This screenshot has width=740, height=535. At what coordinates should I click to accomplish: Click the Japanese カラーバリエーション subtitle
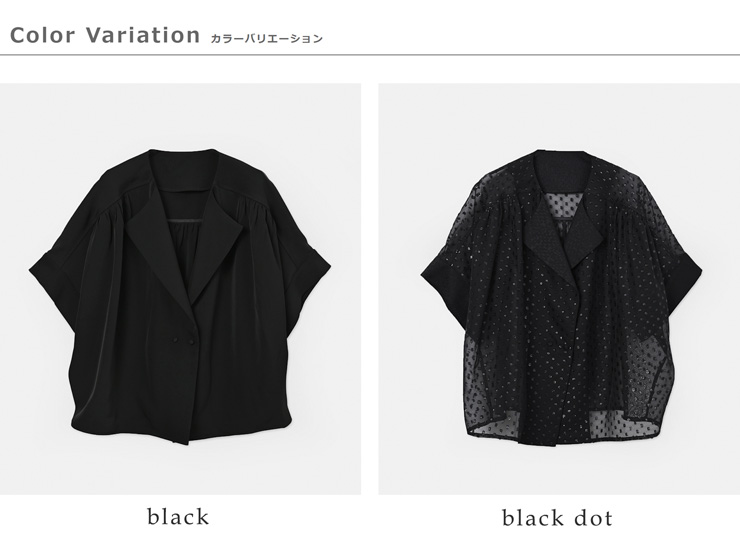(267, 39)
